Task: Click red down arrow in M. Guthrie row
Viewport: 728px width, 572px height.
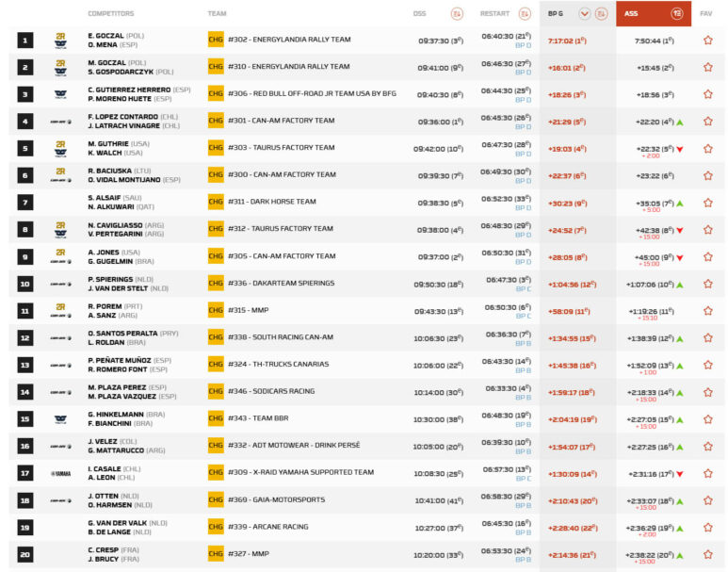Action: coord(679,149)
